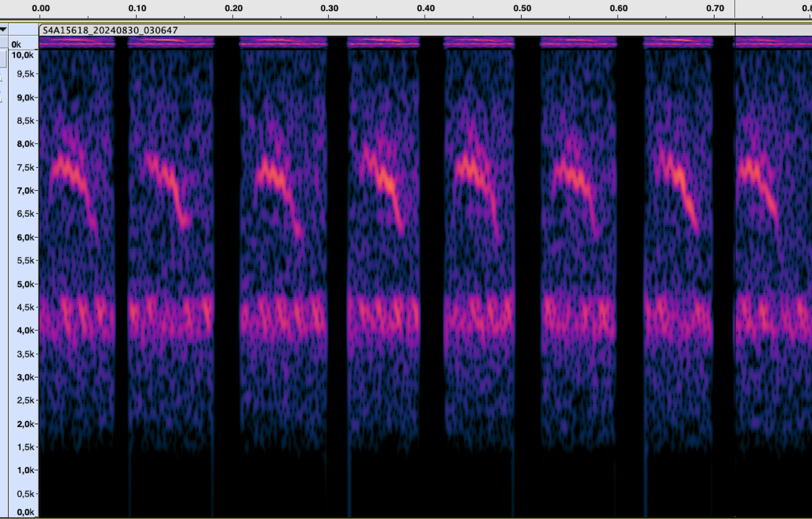Click the 0,0k label at scale bottom
This screenshot has width=812, height=519.
click(24, 512)
